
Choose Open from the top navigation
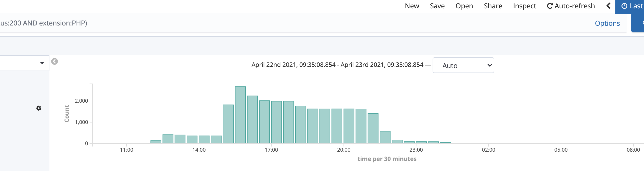(464, 6)
